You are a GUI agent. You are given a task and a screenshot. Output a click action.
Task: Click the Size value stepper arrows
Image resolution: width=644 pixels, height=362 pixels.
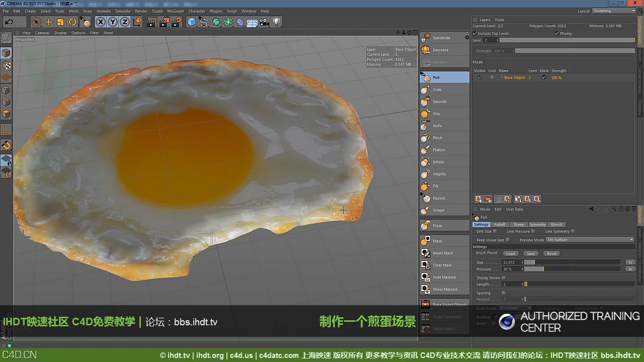pyautogui.click(x=522, y=262)
